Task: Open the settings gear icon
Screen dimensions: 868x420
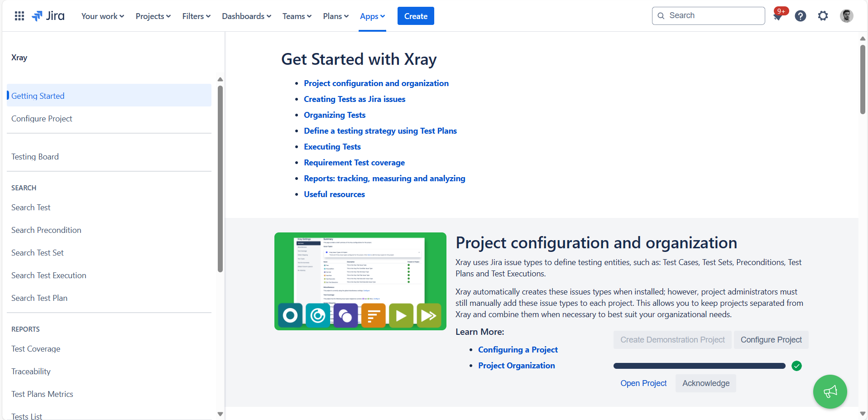Action: pos(823,16)
